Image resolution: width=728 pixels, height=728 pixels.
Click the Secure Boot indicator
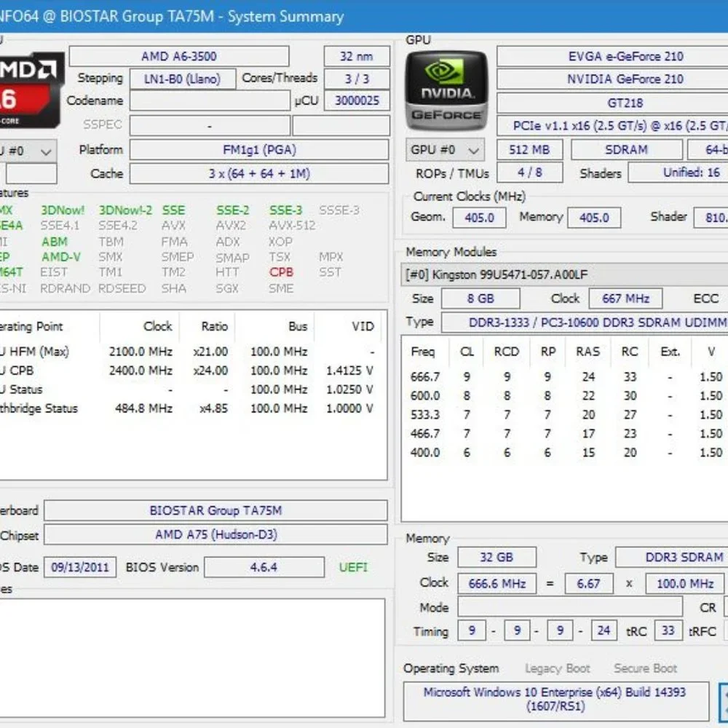pyautogui.click(x=645, y=668)
